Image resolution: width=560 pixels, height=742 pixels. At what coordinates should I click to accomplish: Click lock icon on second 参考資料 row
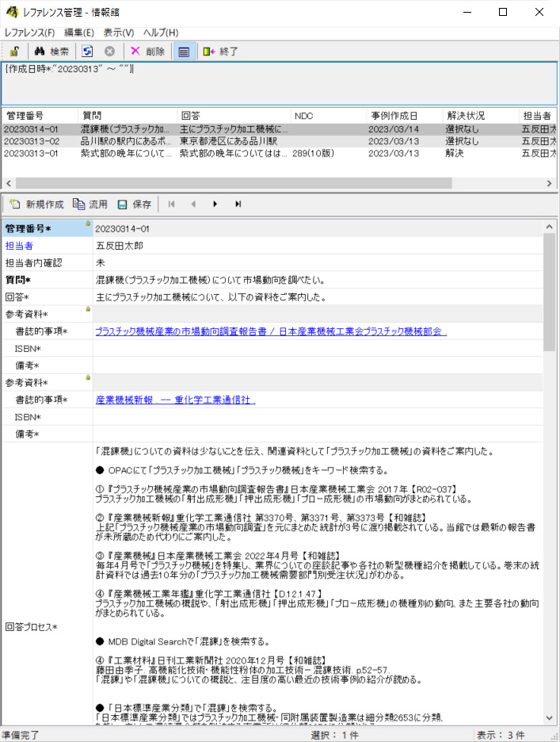[x=88, y=377]
